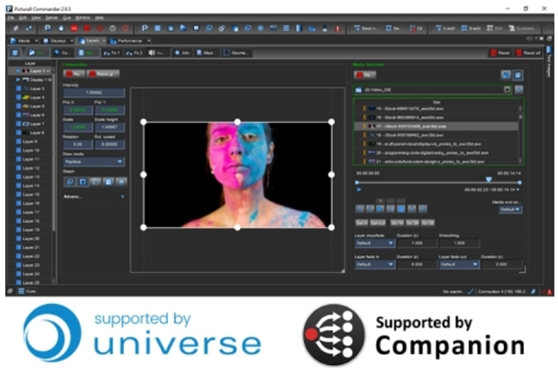Open the audio speaker icon section

point(157,53)
